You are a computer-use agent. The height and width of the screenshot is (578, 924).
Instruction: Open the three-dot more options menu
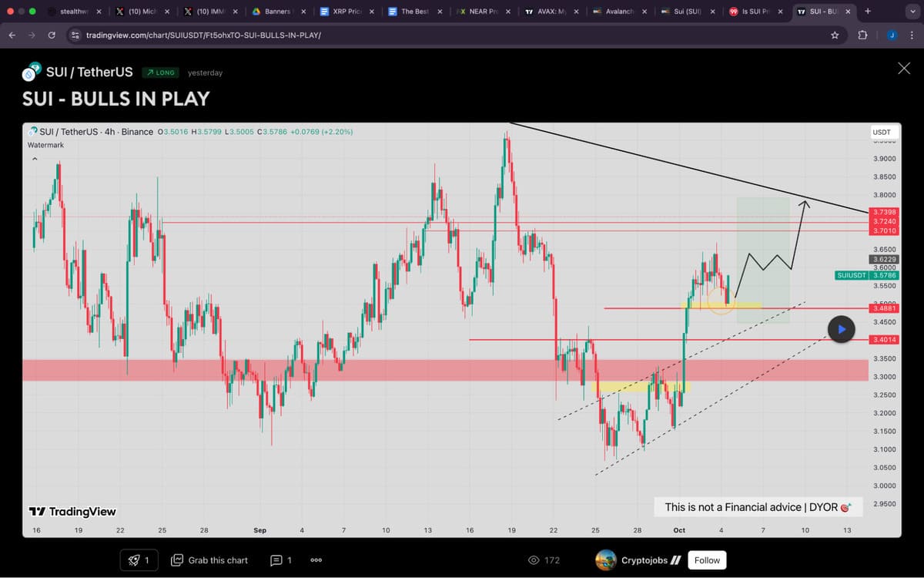click(x=316, y=560)
